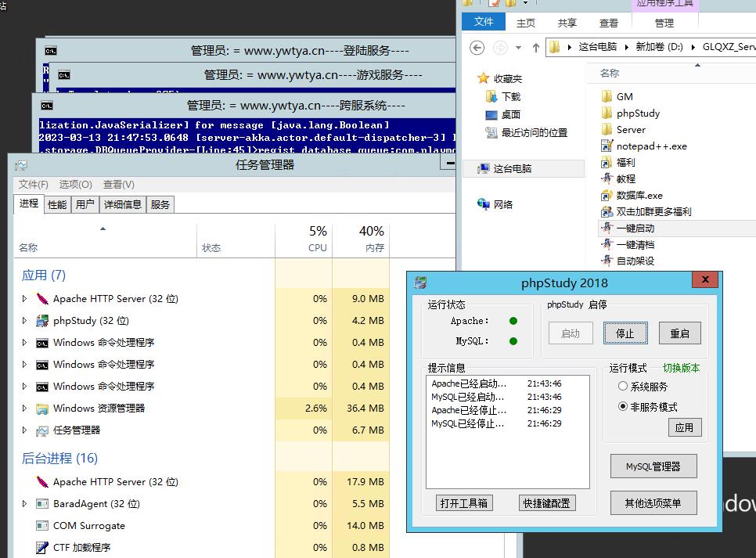Select the notepad++.exe shortcut icon
The image size is (756, 558).
click(607, 146)
